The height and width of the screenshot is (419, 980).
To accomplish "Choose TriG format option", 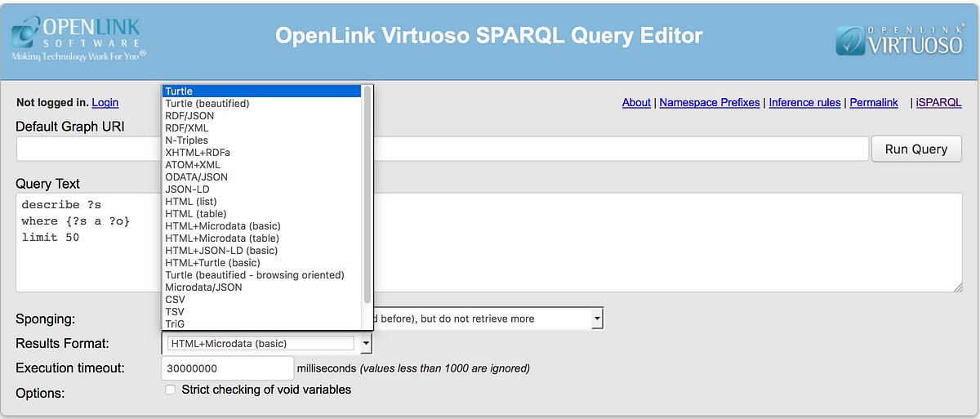I will pyautogui.click(x=261, y=324).
